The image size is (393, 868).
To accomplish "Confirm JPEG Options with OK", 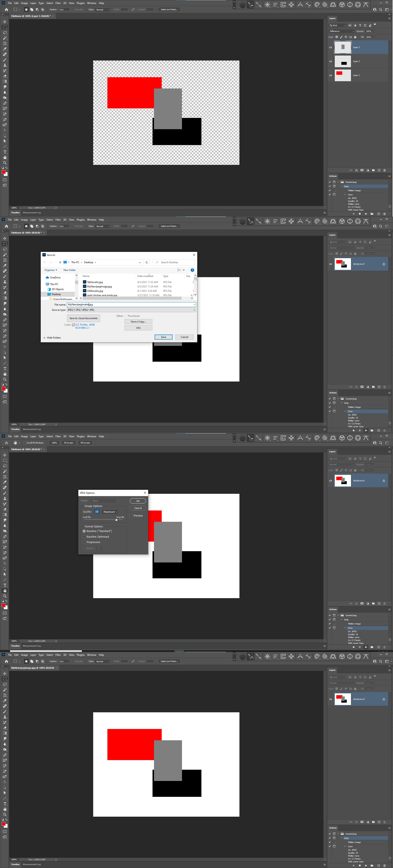I will 138,501.
